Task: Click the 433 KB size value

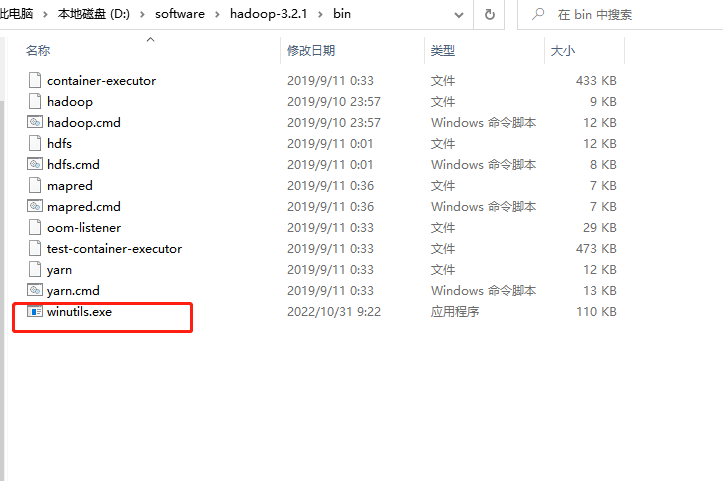Action: point(596,81)
